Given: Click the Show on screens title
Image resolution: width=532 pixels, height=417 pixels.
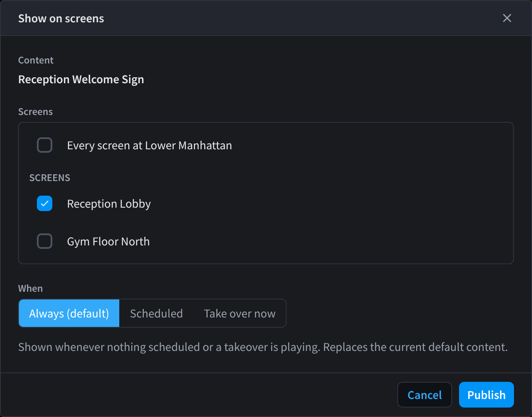Looking at the screenshot, I should tap(61, 18).
